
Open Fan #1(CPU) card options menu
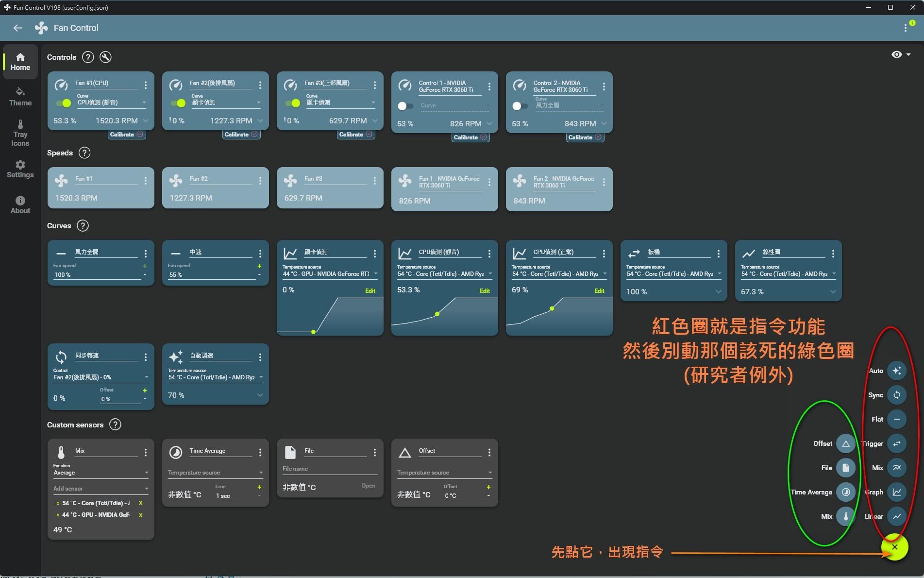146,85
